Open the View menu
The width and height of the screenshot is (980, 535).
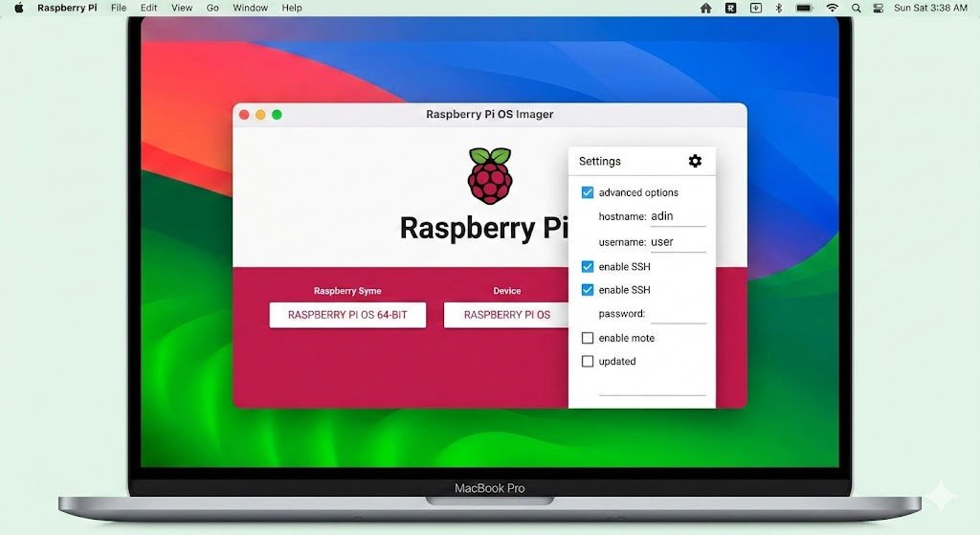tap(182, 8)
